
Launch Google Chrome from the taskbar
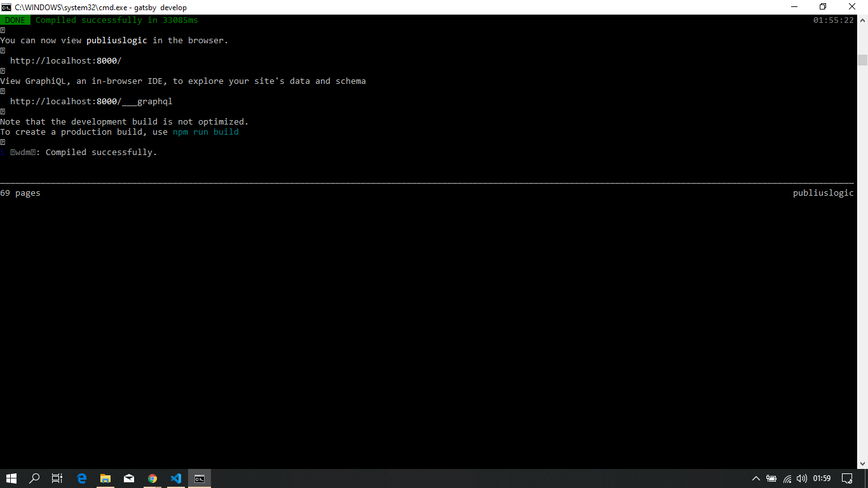click(x=153, y=478)
